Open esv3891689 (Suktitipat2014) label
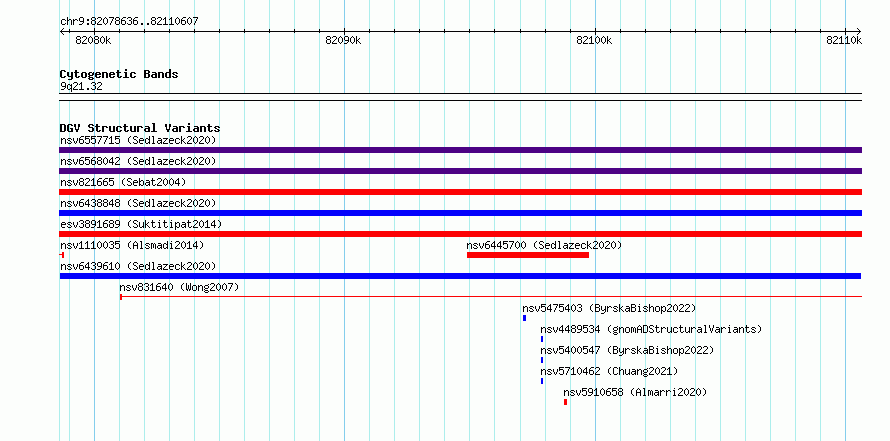Screen dimensions: 890x441 coord(141,224)
